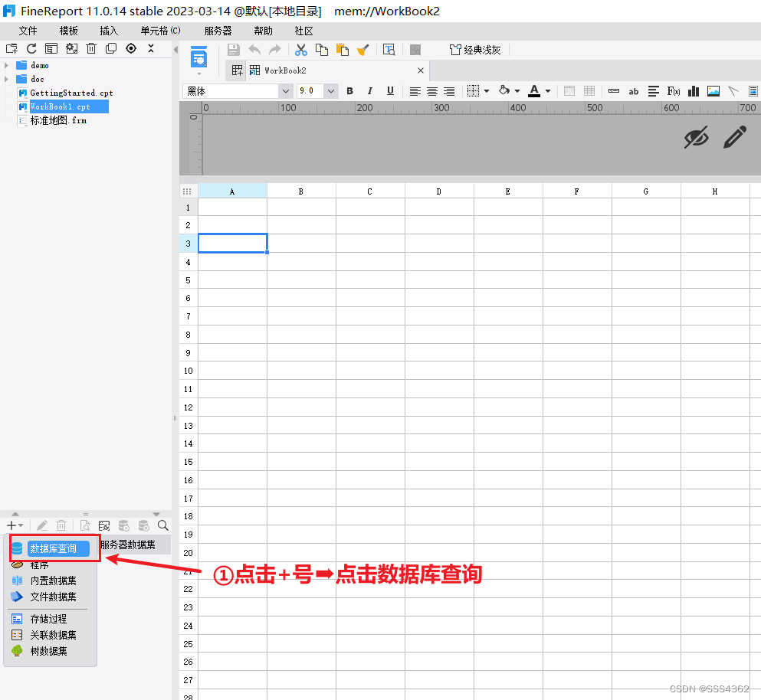Click the new folder icon in file panel

(x=11, y=48)
